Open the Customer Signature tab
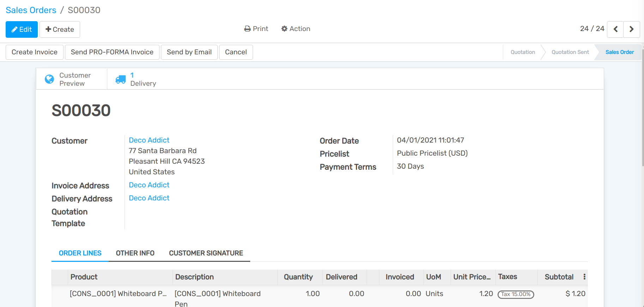The image size is (644, 307). (x=206, y=253)
